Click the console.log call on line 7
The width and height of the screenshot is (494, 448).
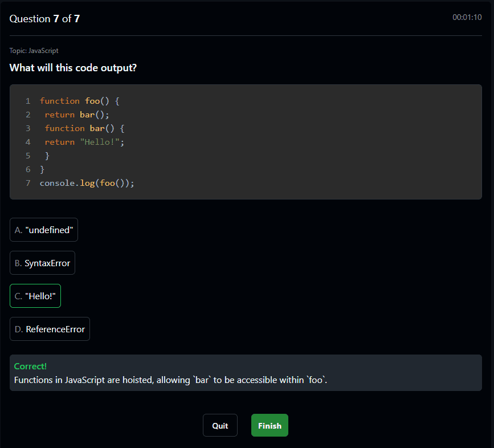[85, 183]
